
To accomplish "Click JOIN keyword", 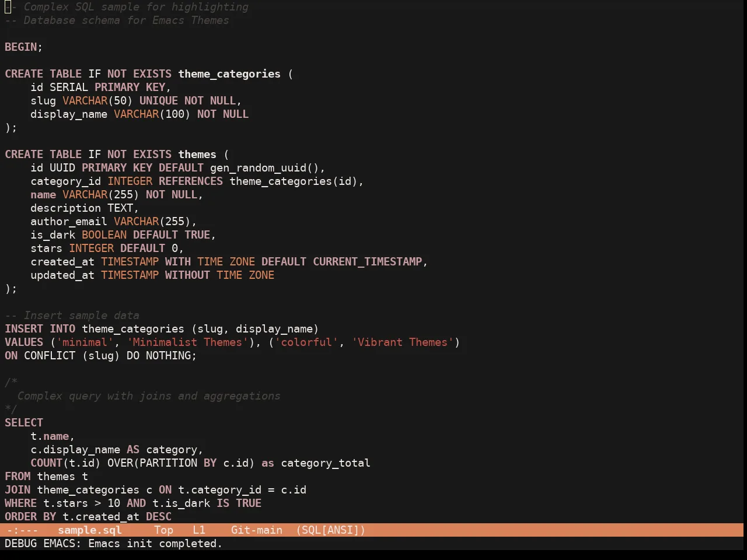I will [x=18, y=490].
